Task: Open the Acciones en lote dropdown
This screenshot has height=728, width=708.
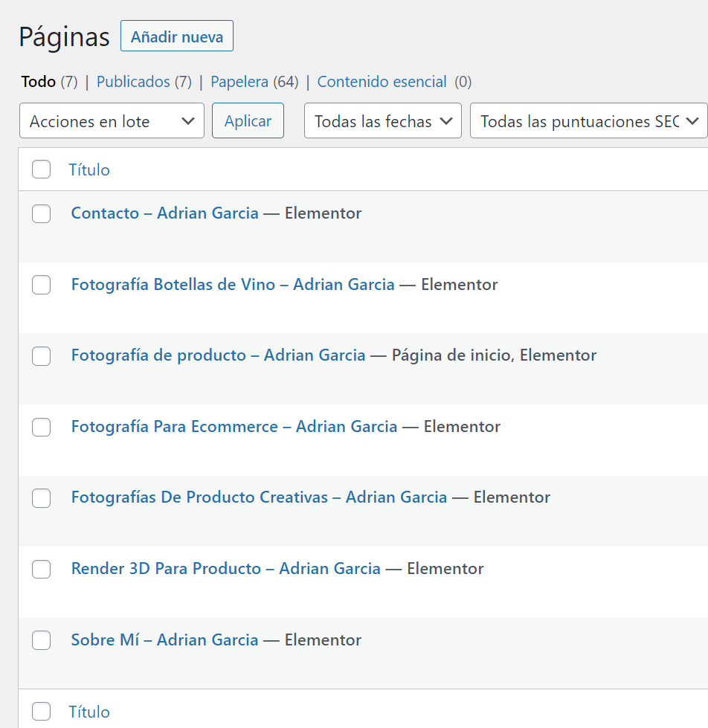Action: [x=112, y=121]
